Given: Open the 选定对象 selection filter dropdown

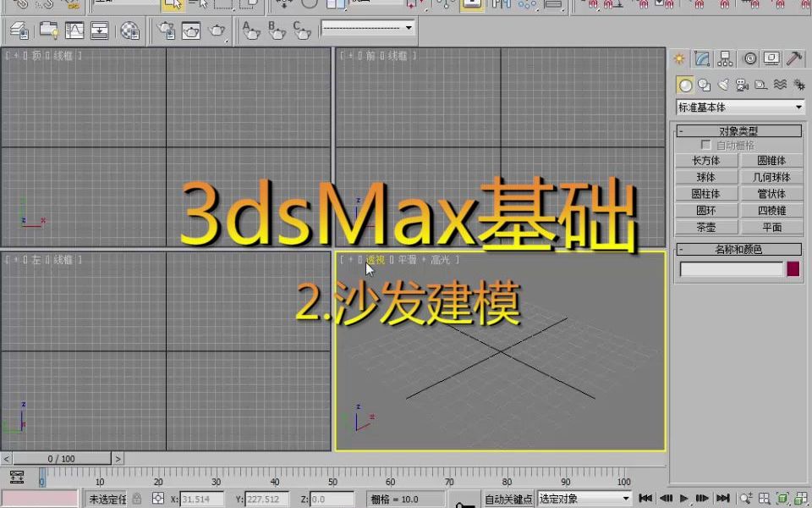Looking at the screenshot, I should [584, 499].
